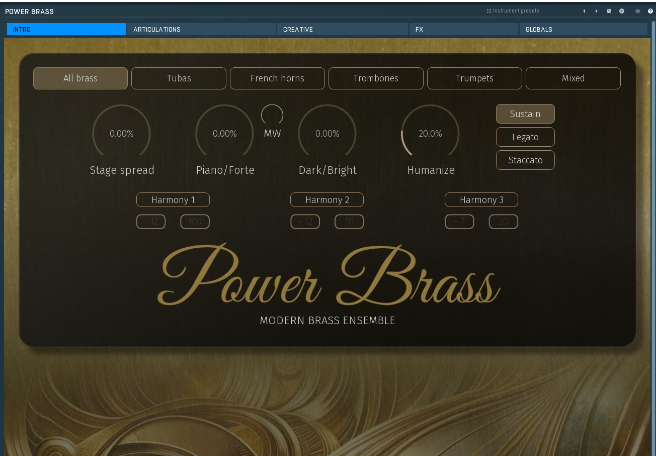Toggle Harmony 3 on
Viewport: 656px width, 456px height.
[x=481, y=200]
